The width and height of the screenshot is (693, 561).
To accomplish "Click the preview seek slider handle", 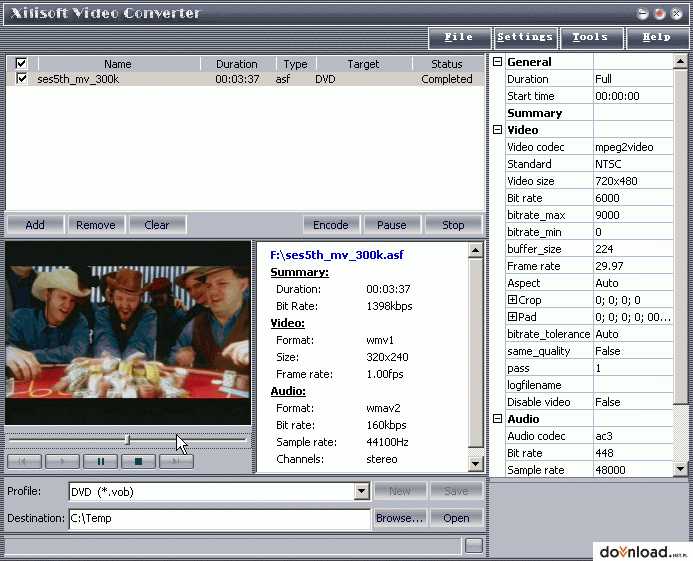I will click(x=127, y=439).
